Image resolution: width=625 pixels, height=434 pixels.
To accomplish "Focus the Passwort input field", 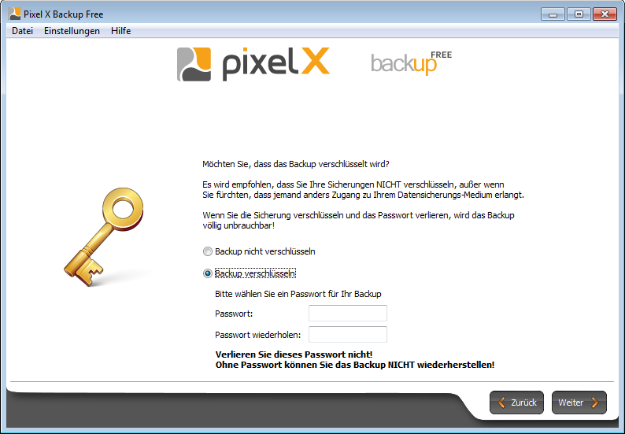I will tap(348, 313).
